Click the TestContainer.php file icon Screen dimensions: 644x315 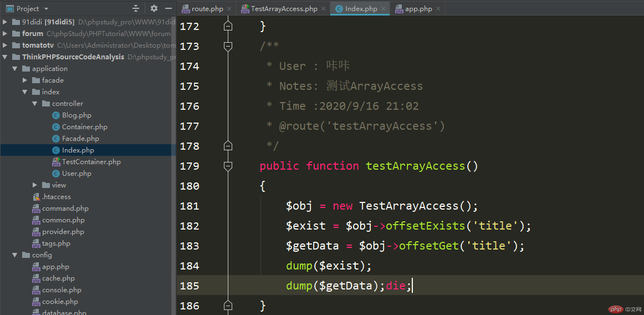click(56, 162)
